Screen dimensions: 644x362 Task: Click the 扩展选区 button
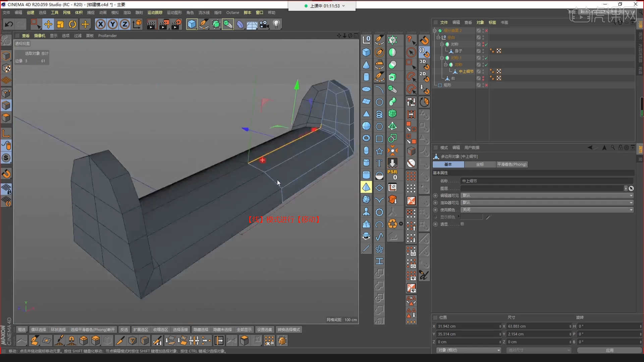coord(141,329)
